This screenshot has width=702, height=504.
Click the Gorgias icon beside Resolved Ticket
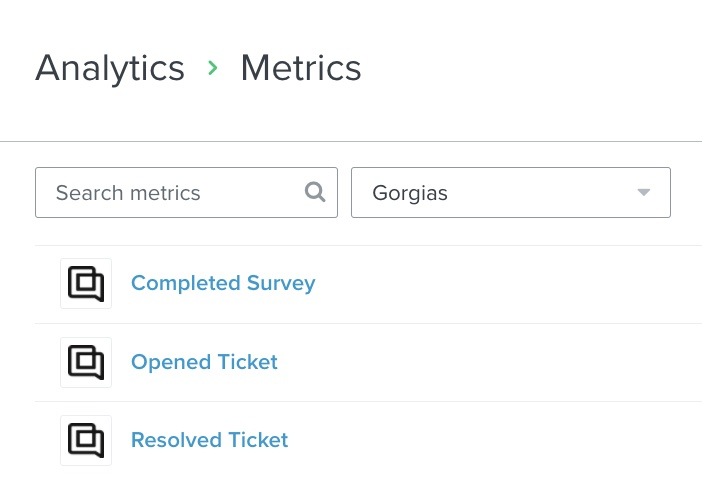pyautogui.click(x=86, y=440)
